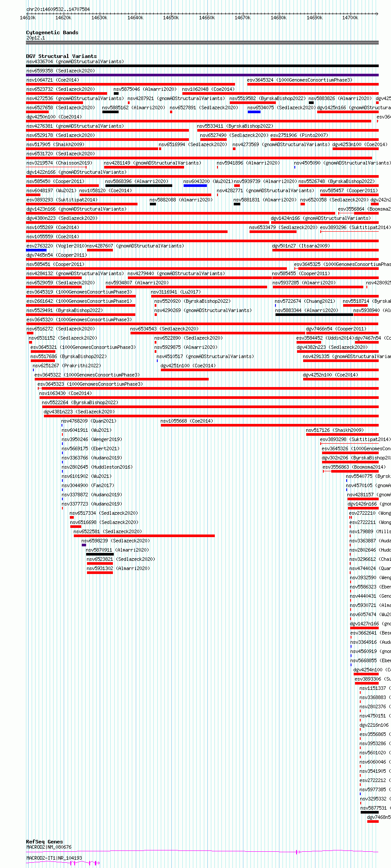
Task: Click the nsv6043200 Wu2021 label
Action: 208,181
